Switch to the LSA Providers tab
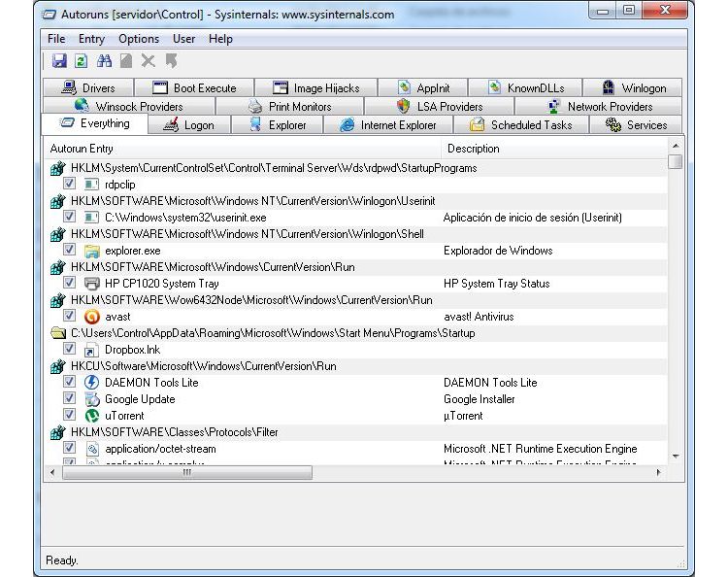Viewport: 728px width, 577px height. 439,107
